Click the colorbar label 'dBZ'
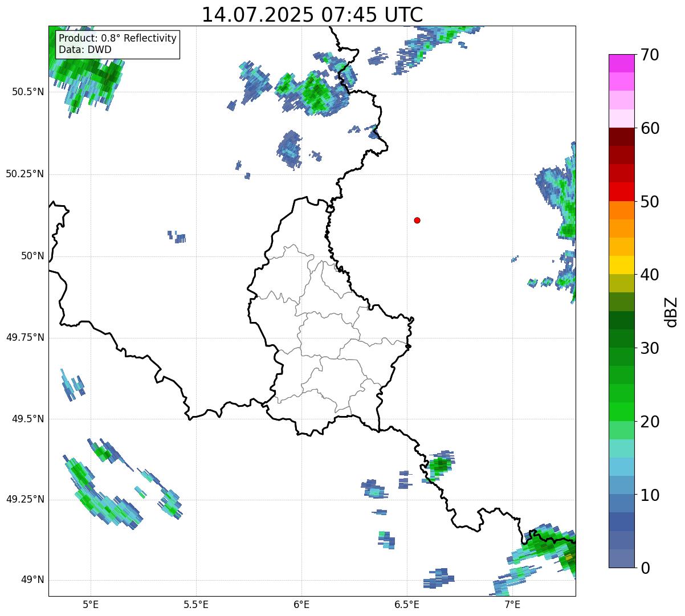This screenshot has width=685, height=616. (671, 311)
